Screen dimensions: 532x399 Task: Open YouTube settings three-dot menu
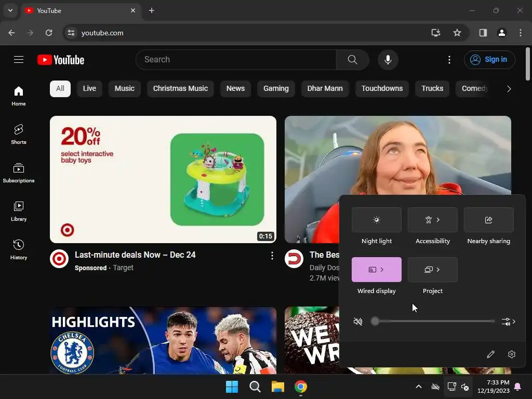449,60
